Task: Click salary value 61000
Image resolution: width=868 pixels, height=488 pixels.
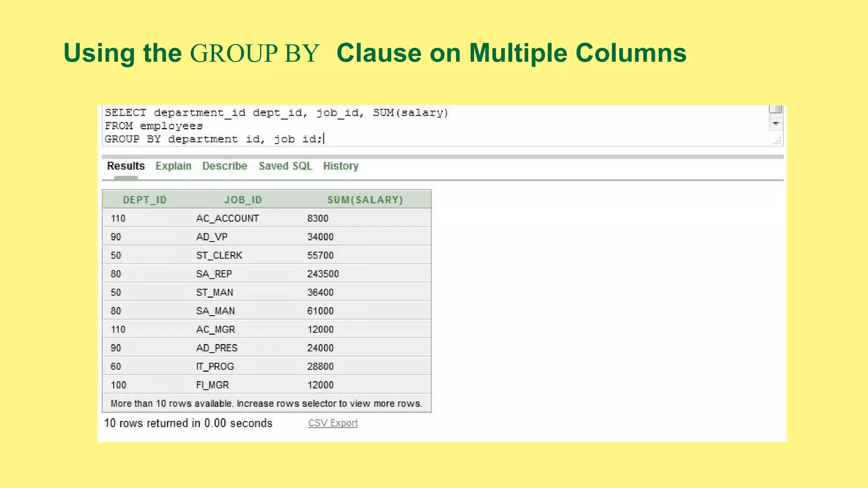Action: click(320, 311)
